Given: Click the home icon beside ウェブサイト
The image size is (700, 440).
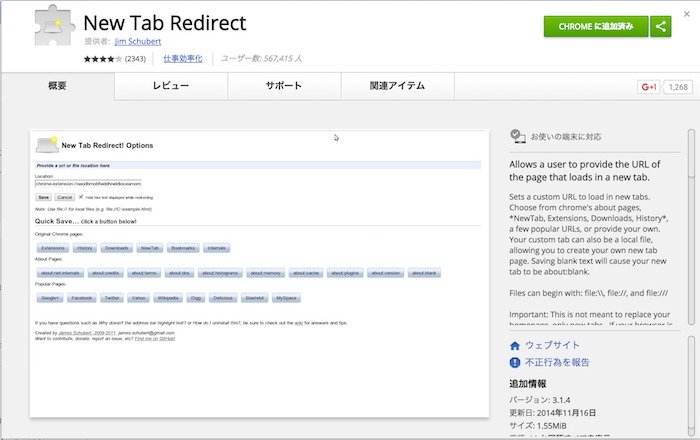Looking at the screenshot, I should [515, 345].
